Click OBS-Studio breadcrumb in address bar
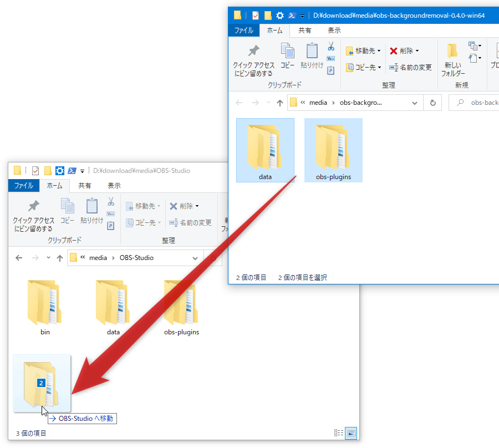This screenshot has height=448, width=499. point(136,258)
